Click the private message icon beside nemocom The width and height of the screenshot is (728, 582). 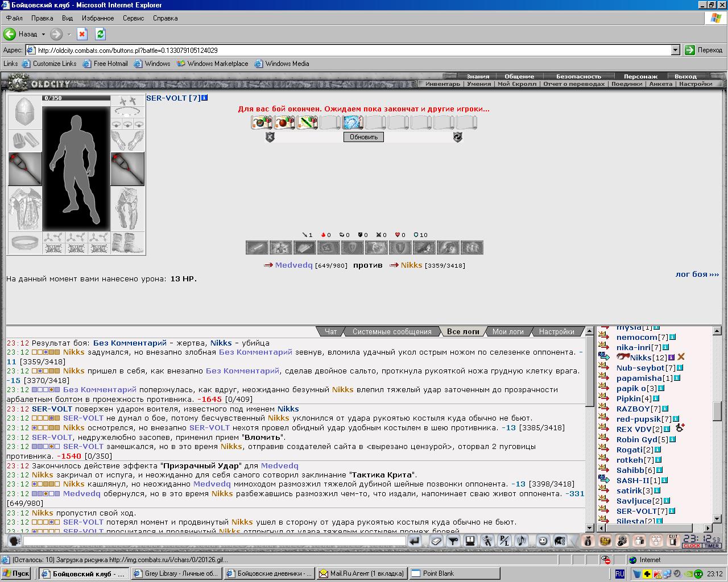tap(604, 337)
